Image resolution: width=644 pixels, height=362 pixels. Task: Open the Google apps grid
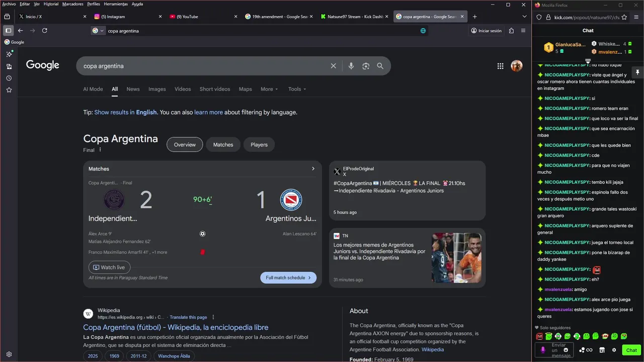click(500, 66)
